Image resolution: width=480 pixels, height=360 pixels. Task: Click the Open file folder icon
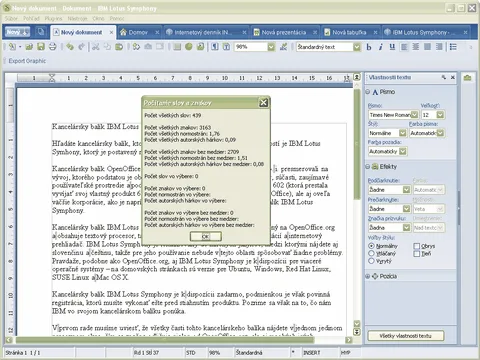[29, 47]
